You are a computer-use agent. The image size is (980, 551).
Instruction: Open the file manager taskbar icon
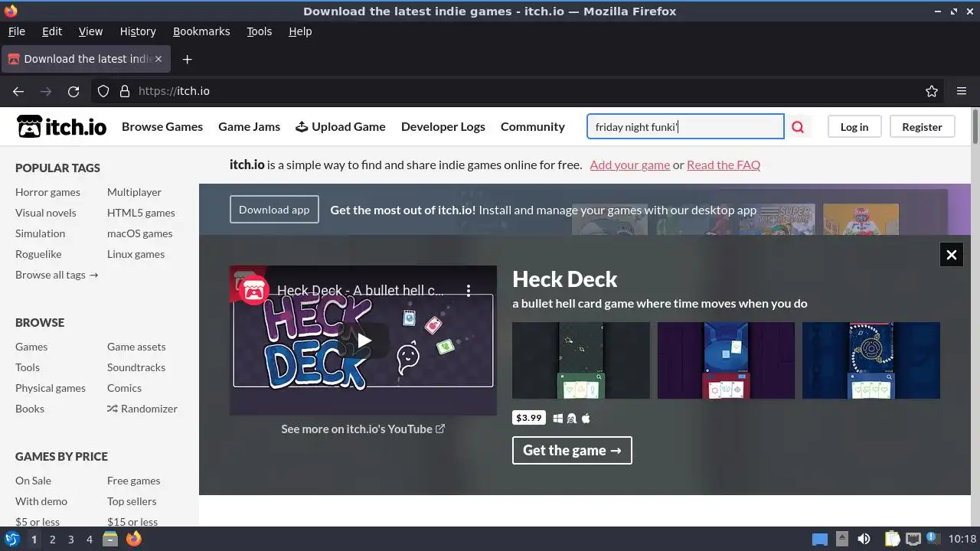[110, 539]
